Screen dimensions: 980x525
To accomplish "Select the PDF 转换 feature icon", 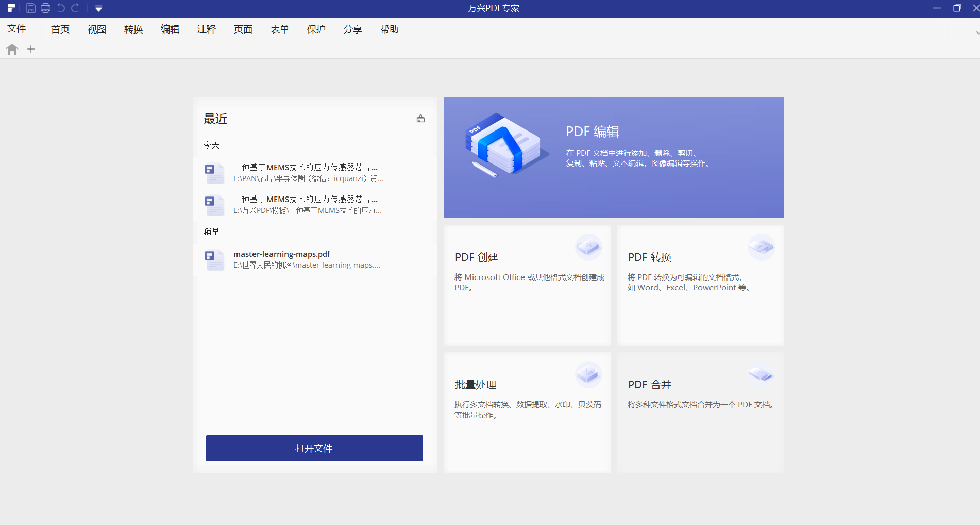I will (762, 248).
